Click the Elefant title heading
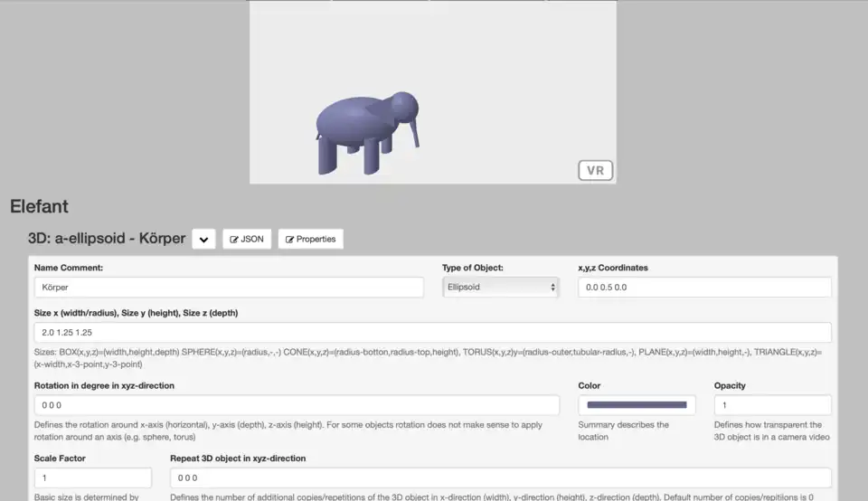 click(40, 207)
